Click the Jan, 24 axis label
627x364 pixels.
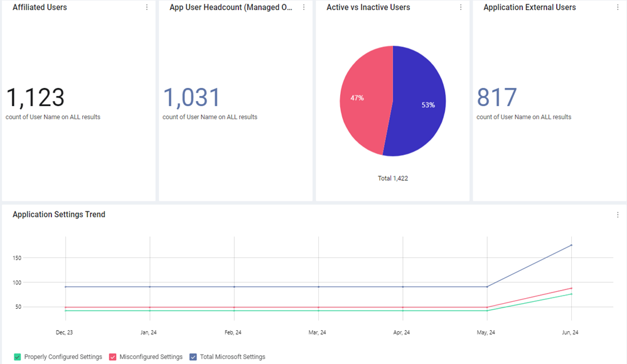pos(148,333)
